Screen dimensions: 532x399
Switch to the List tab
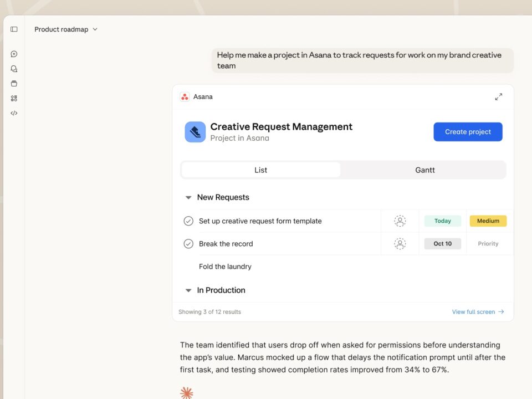point(260,170)
